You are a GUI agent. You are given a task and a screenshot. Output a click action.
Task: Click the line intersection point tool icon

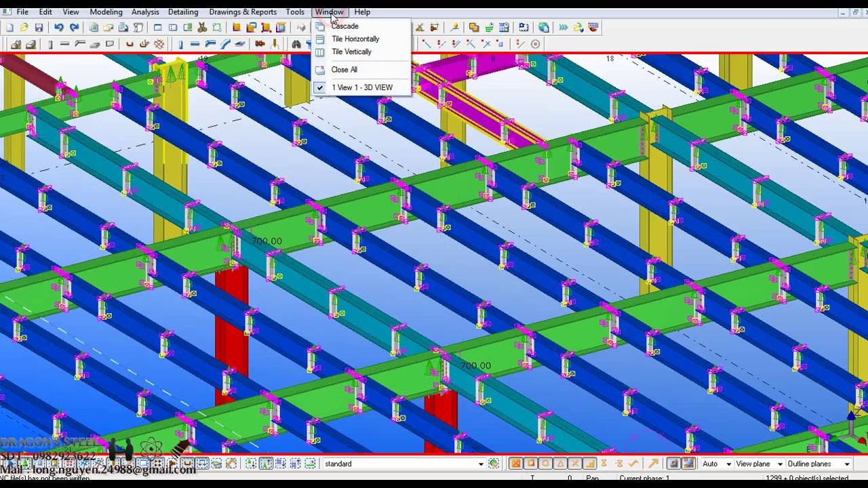point(486,44)
